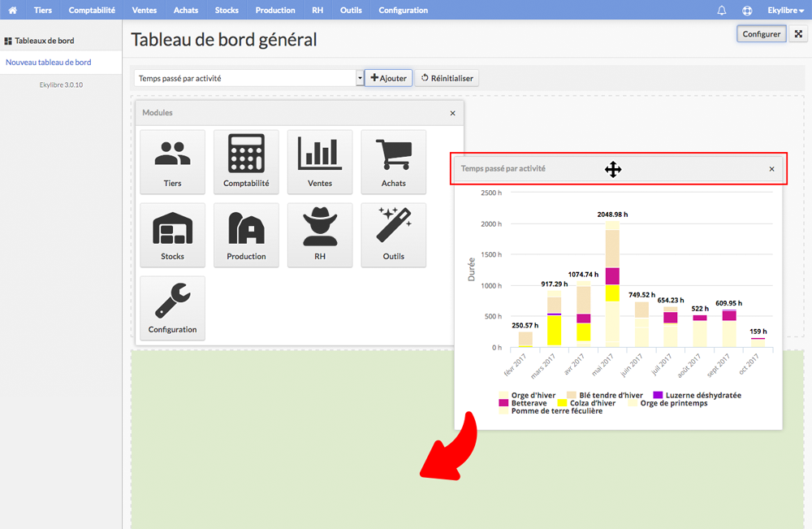Open the Tiers module tile
Screen dimensions: 812x529
click(x=172, y=163)
